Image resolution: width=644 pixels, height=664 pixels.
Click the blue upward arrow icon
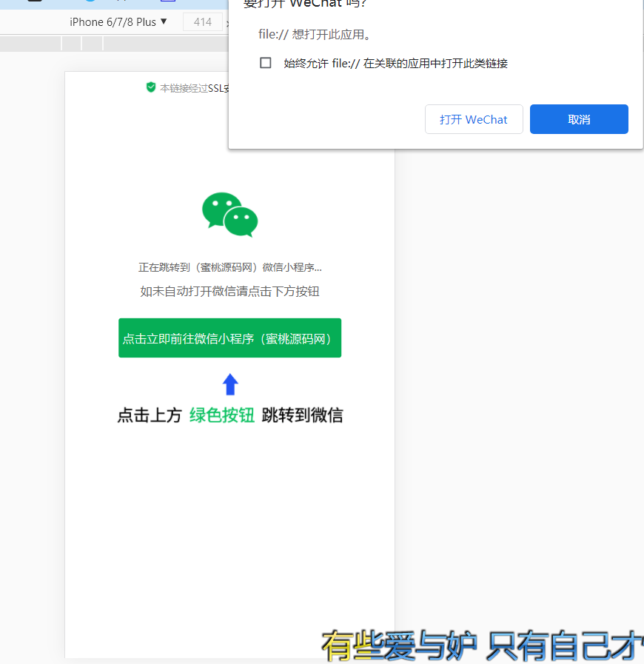(229, 383)
